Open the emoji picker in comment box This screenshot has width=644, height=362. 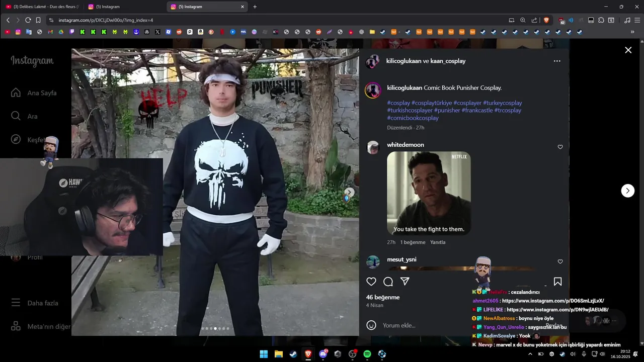point(371,325)
